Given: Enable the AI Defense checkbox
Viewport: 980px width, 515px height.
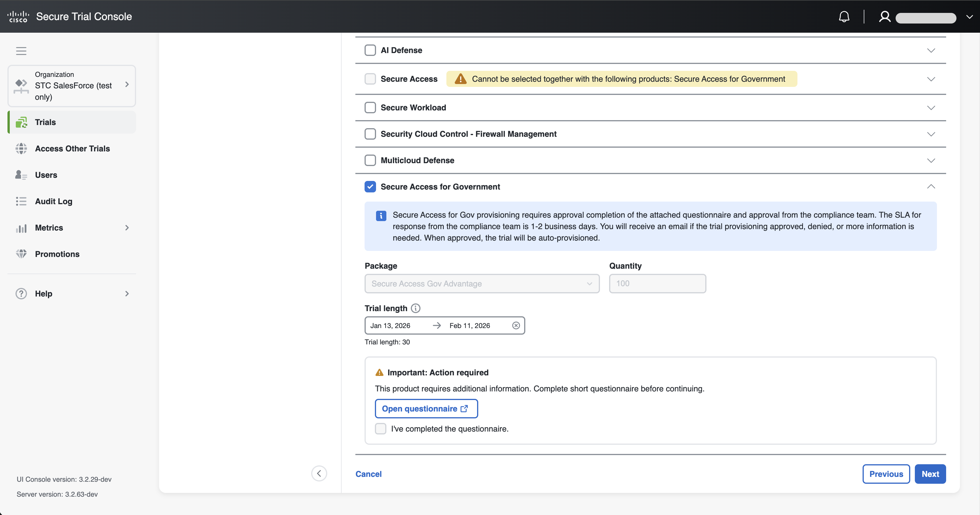Looking at the screenshot, I should pyautogui.click(x=370, y=50).
